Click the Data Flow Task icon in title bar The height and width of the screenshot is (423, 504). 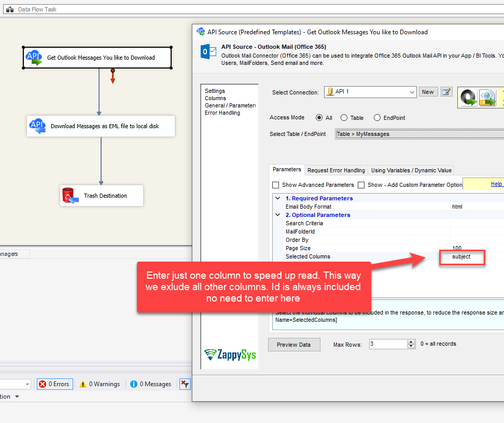pyautogui.click(x=9, y=8)
